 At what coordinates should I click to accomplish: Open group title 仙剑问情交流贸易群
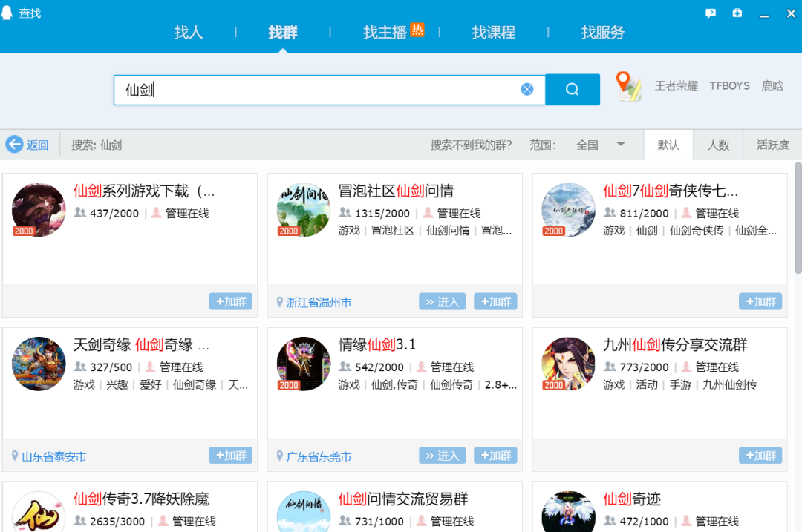click(403, 499)
